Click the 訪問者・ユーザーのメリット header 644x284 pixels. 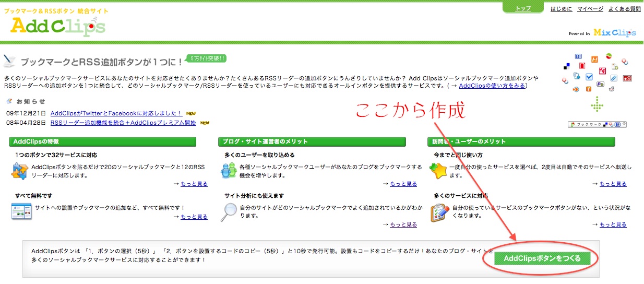[x=521, y=141]
